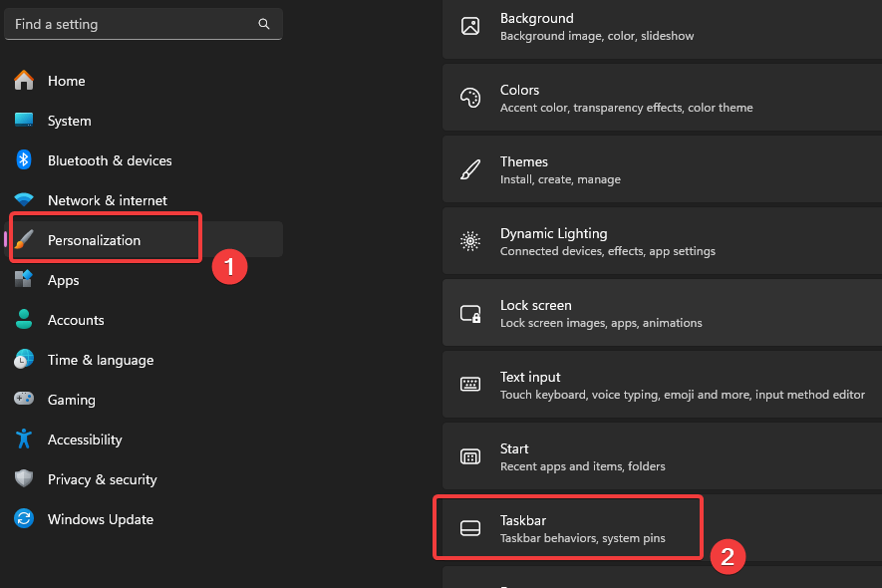Open Time & language settings
882x588 pixels.
click(x=101, y=360)
